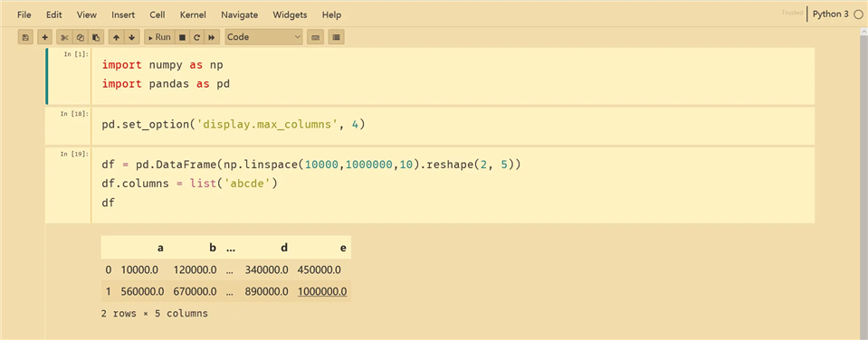This screenshot has width=868, height=340.
Task: Open the cell type Code dropdown
Action: (x=264, y=37)
